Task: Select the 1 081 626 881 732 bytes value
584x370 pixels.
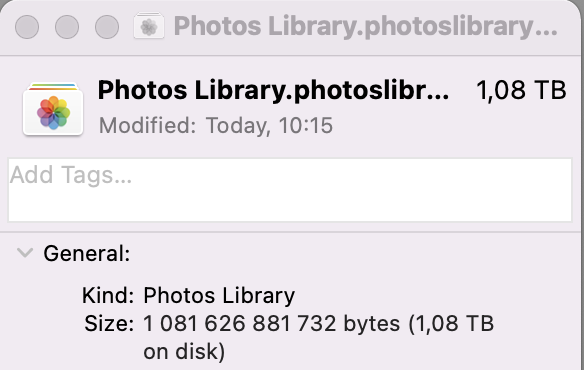Action: [x=272, y=323]
